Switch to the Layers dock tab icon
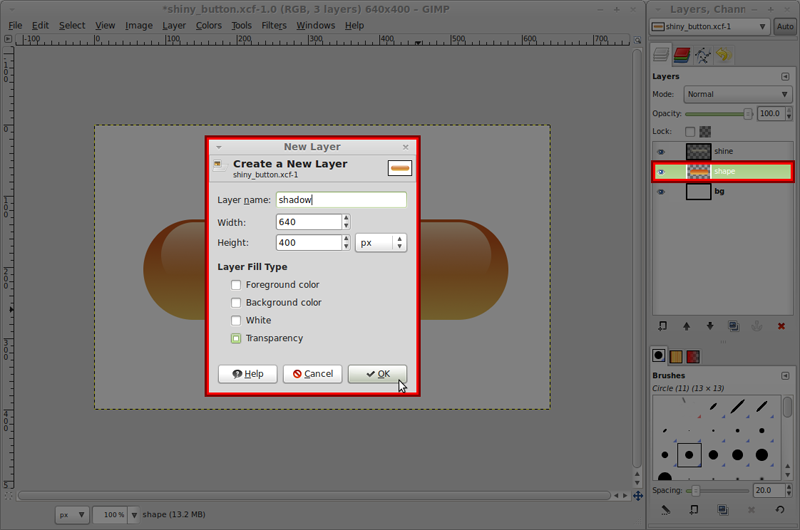 661,55
